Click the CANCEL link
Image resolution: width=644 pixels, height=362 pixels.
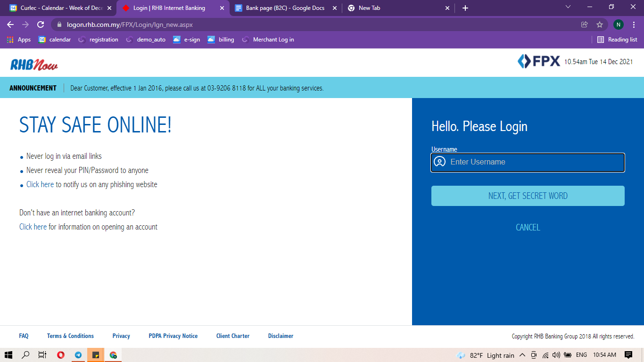click(x=528, y=227)
